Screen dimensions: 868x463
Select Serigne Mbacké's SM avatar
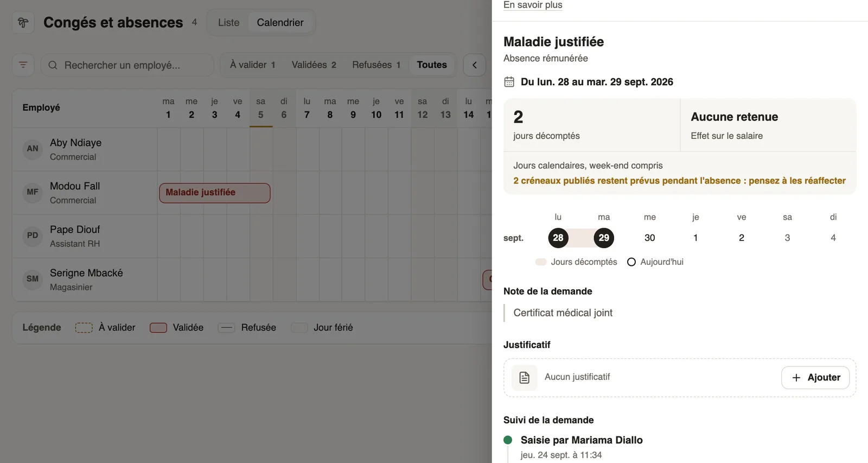(33, 279)
